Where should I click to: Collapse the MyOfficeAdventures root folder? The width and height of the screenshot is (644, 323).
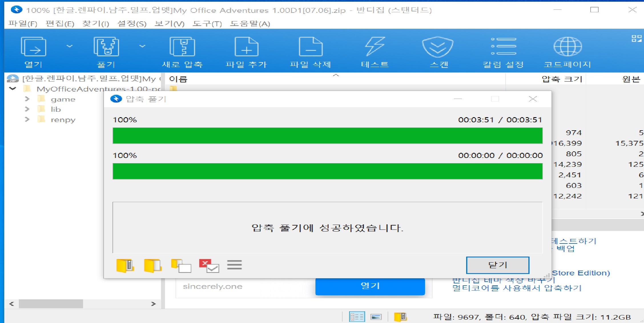click(13, 89)
